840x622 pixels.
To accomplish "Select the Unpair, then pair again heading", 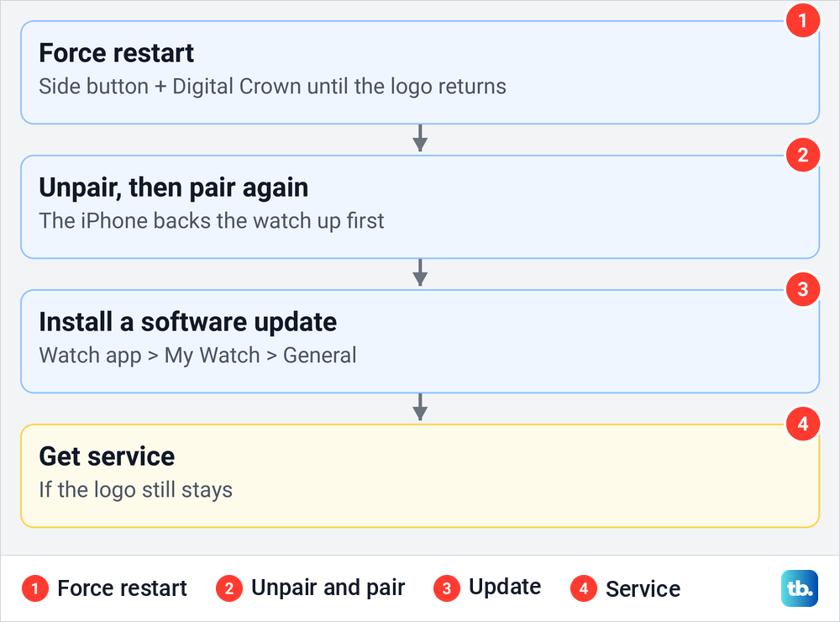I will 174,188.
